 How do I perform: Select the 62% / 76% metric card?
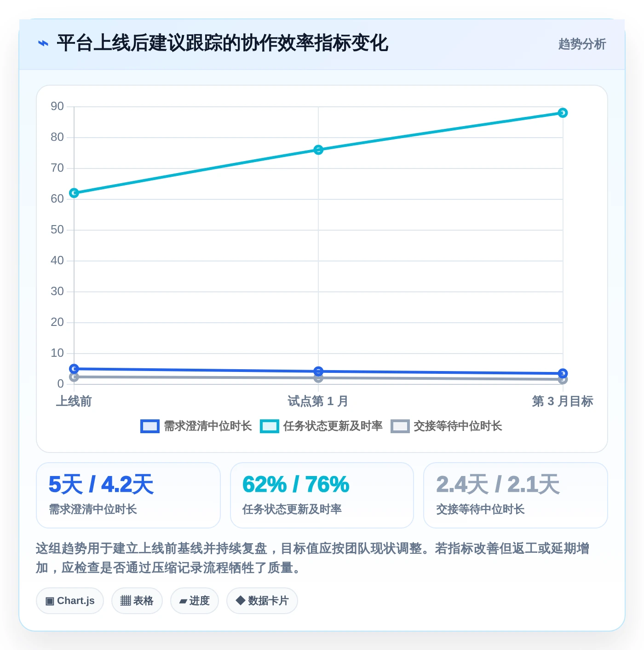322,495
